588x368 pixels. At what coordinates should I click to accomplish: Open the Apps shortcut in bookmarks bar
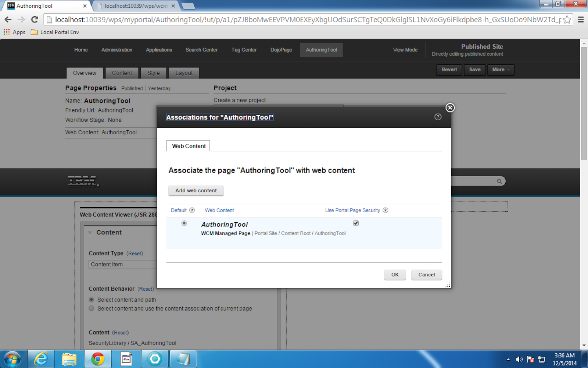15,32
